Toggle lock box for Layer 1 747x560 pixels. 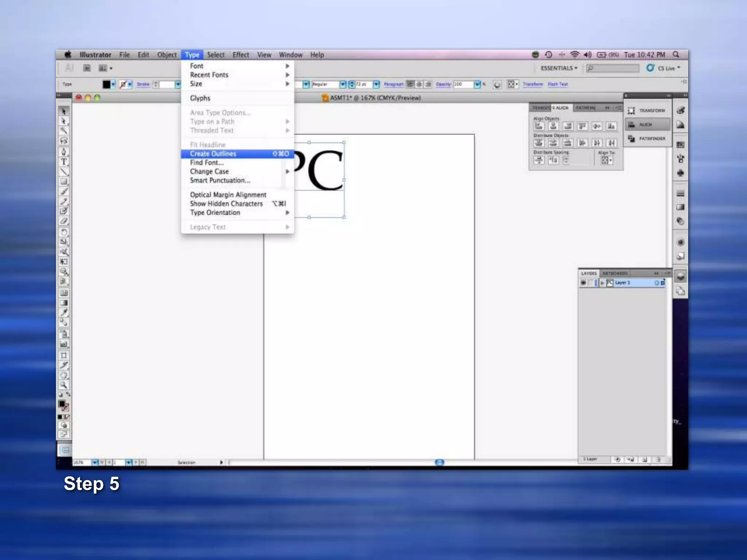click(591, 283)
